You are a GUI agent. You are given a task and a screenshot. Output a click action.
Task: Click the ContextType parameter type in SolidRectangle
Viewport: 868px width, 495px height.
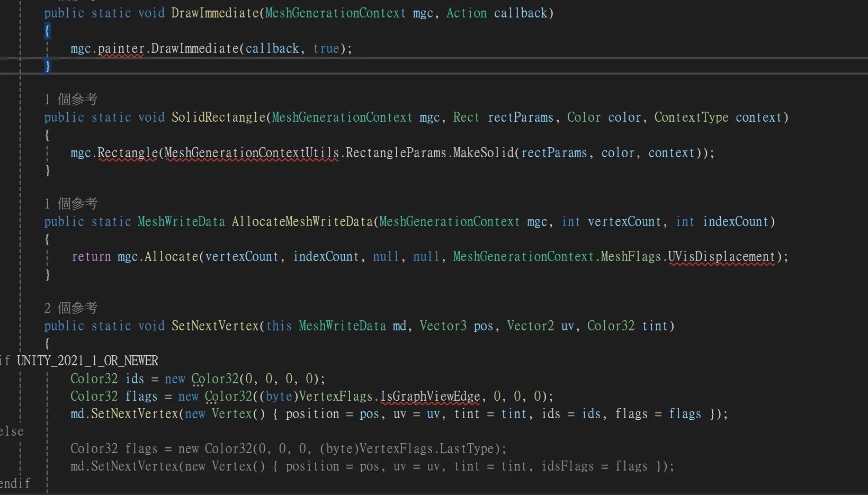(691, 118)
